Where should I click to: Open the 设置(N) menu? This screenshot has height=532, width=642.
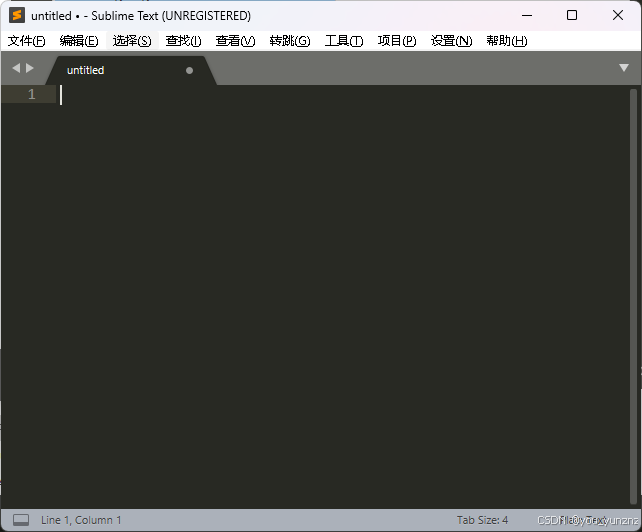coord(452,41)
